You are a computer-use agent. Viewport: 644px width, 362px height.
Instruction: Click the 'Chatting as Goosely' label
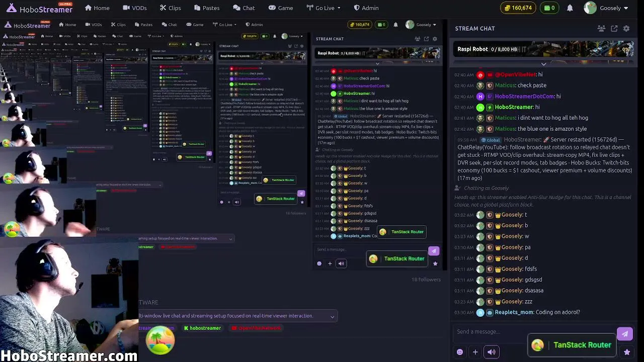(487, 188)
